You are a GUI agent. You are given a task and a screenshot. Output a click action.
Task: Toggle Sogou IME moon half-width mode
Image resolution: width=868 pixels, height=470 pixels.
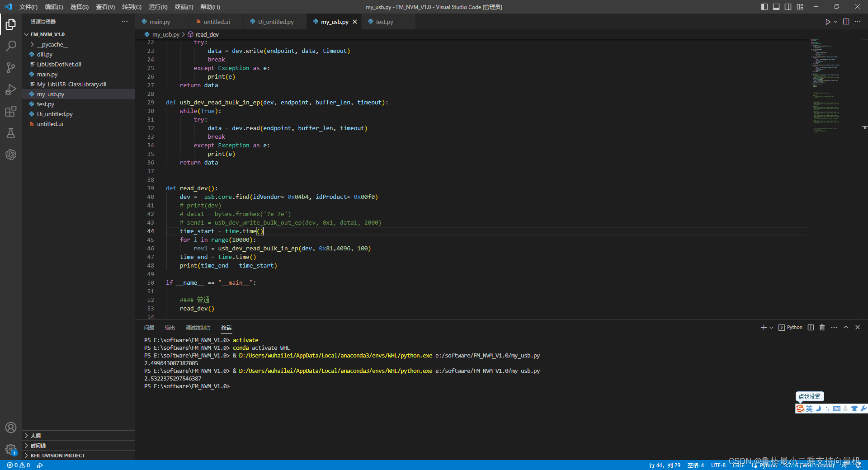coord(818,409)
